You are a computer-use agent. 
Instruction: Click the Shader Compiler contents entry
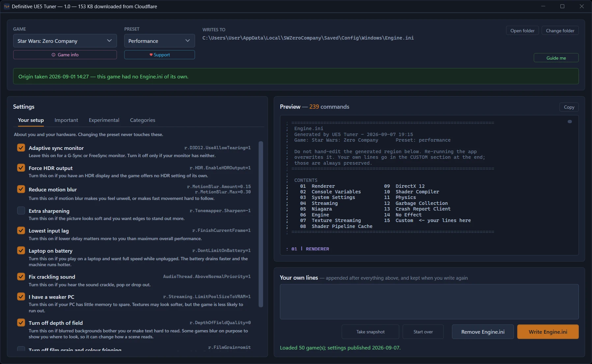coord(417,192)
